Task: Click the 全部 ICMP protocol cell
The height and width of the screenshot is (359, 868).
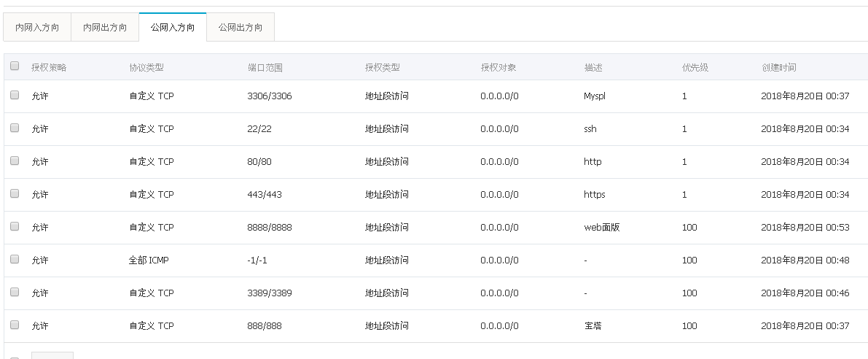Action: pos(149,260)
